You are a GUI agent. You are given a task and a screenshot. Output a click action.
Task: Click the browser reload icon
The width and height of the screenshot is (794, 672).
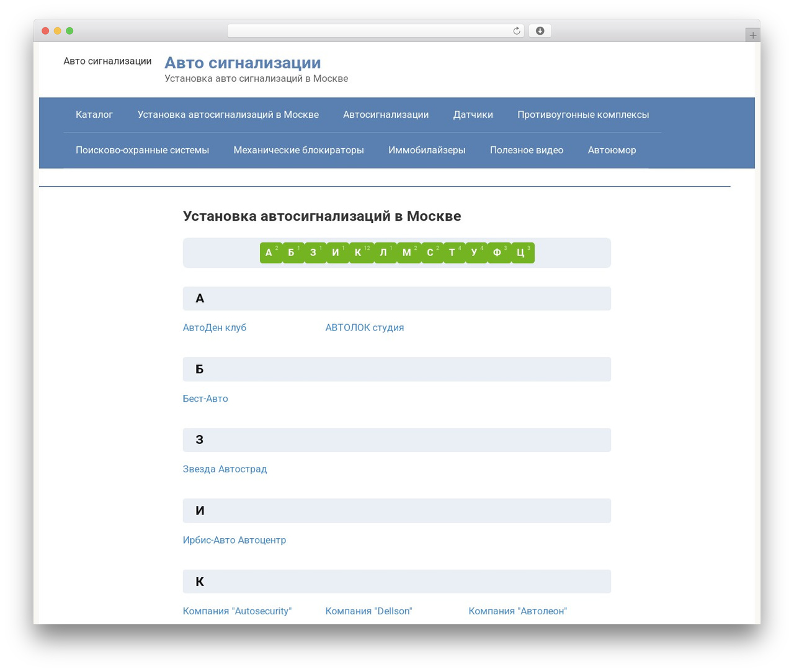click(x=516, y=31)
